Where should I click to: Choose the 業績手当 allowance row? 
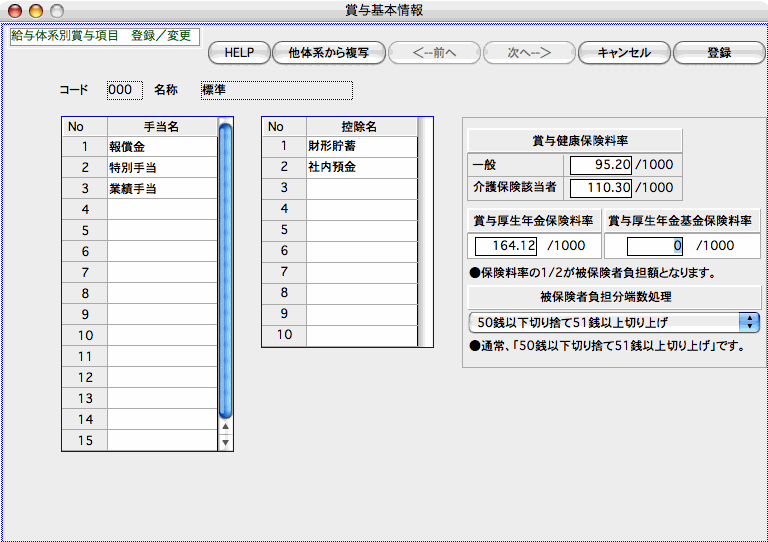tap(161, 188)
